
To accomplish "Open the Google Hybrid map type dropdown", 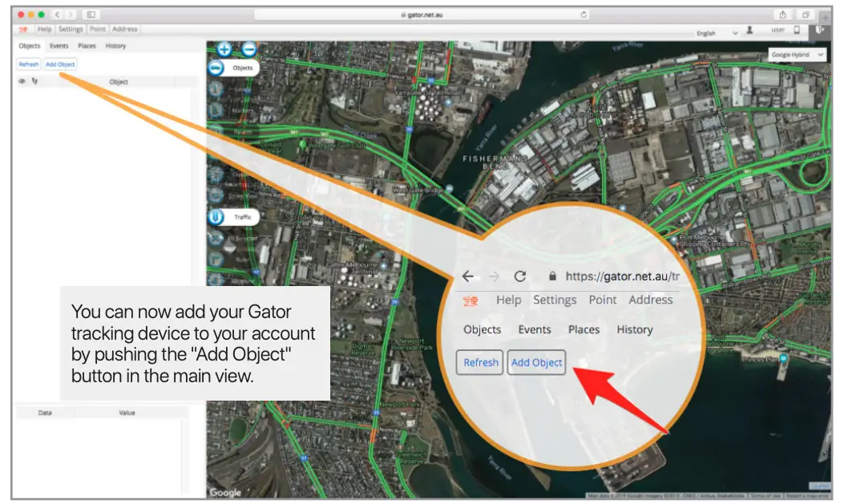I will [797, 54].
